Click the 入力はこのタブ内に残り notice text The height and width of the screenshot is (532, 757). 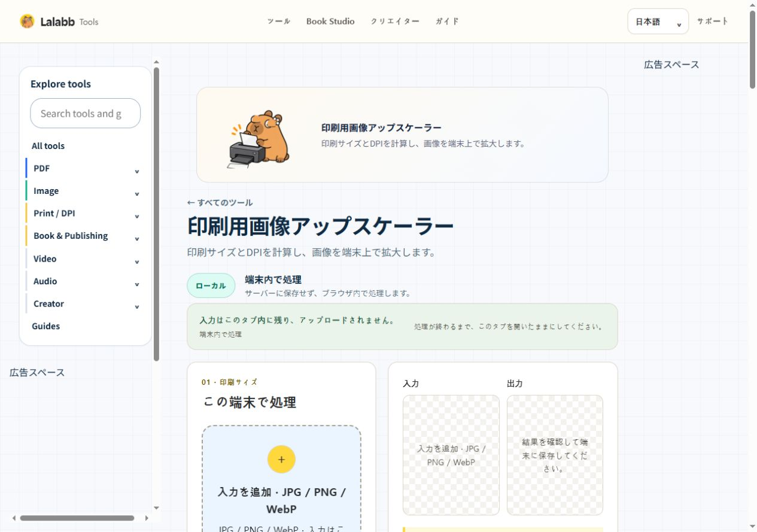(297, 320)
